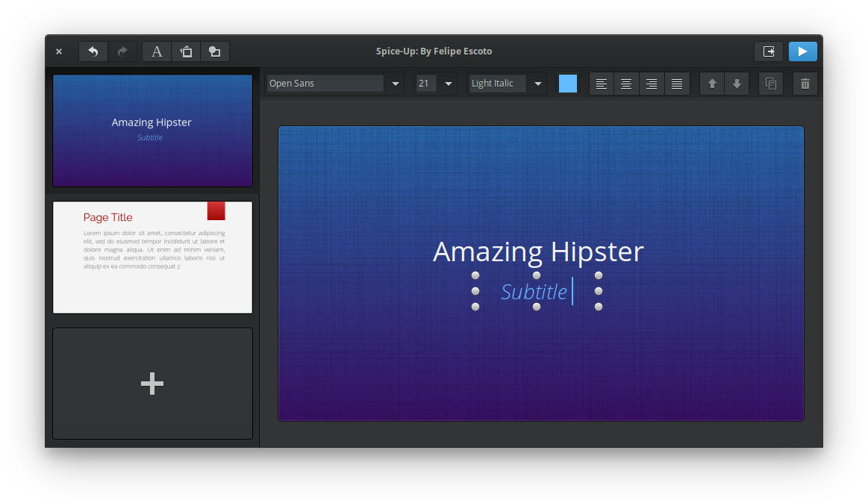
Task: Click the redo arrow button
Action: [122, 51]
